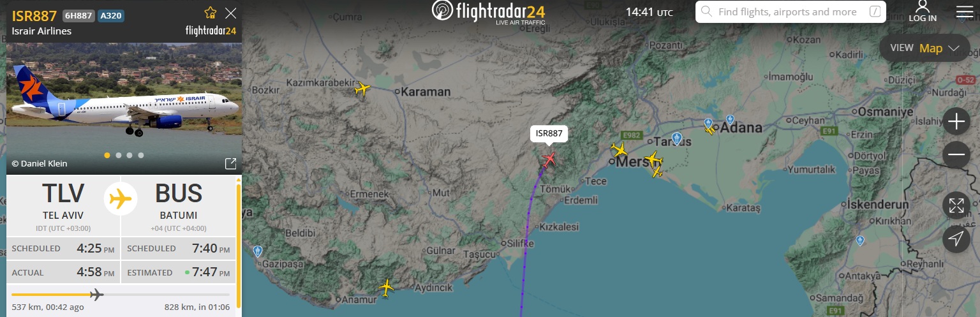Zoom out the map with minus button
Image resolution: width=980 pixels, height=317 pixels.
point(956,154)
